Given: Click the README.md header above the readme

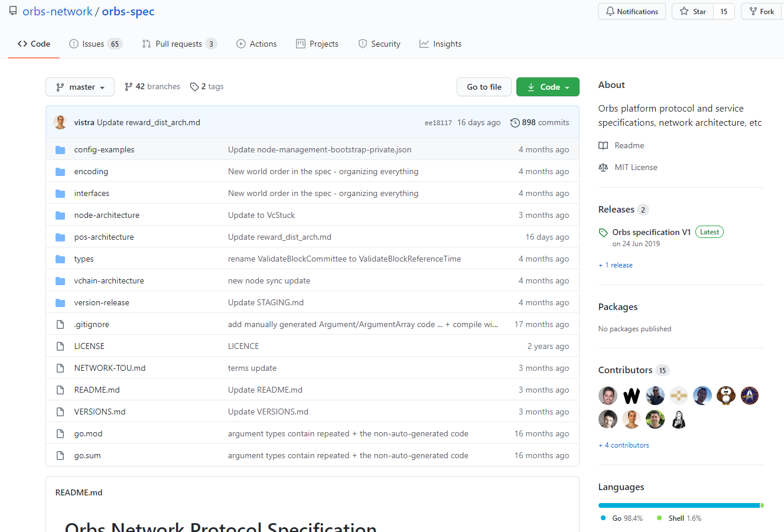Looking at the screenshot, I should pos(79,492).
